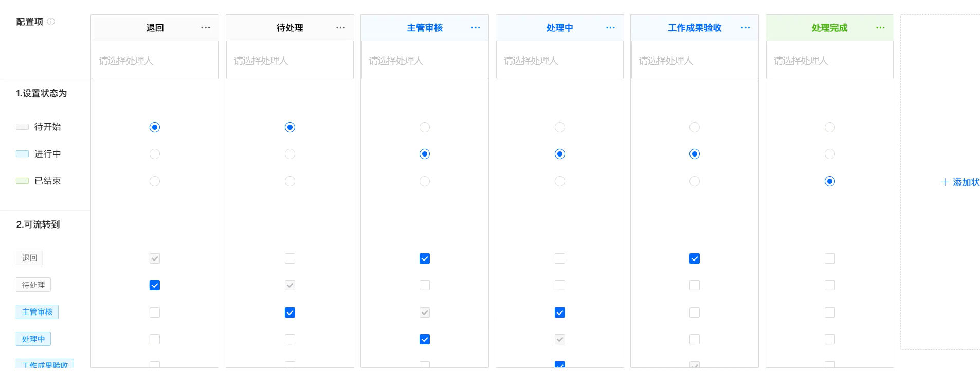Open the more options menu for 工作成果验收 column
This screenshot has height=382, width=980.
(746, 28)
